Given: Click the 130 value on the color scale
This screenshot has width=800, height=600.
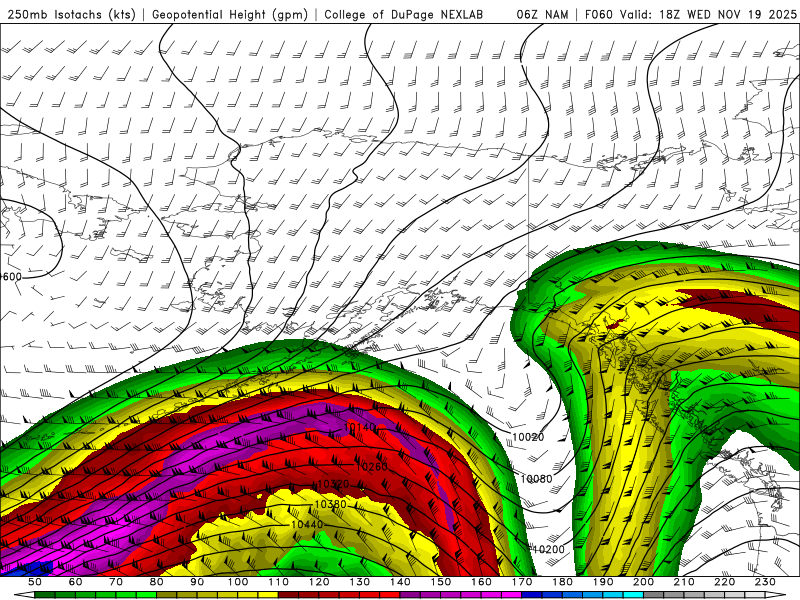Looking at the screenshot, I should tap(360, 582).
